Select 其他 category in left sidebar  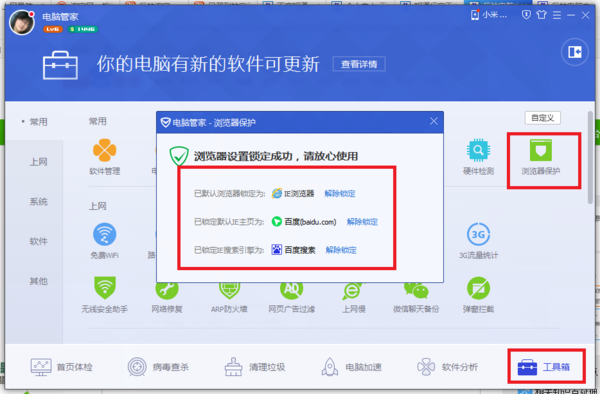click(x=38, y=281)
